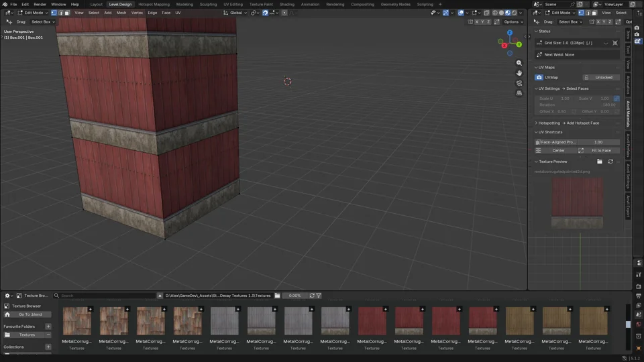
Task: Click the grid reset icon beside Grid Size
Action: [x=615, y=43]
